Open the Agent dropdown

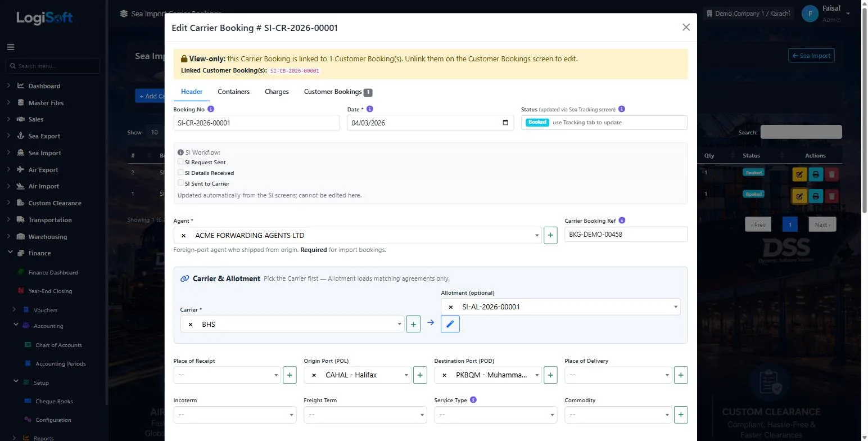coord(358,235)
